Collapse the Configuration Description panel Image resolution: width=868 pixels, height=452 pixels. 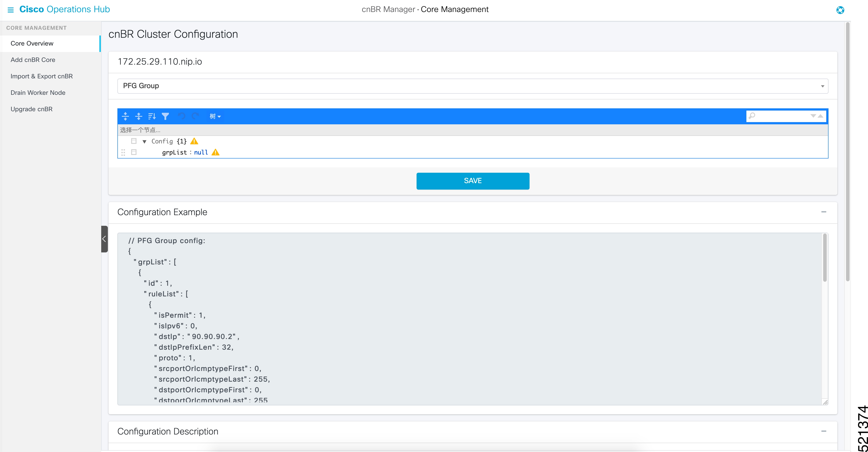pyautogui.click(x=824, y=431)
